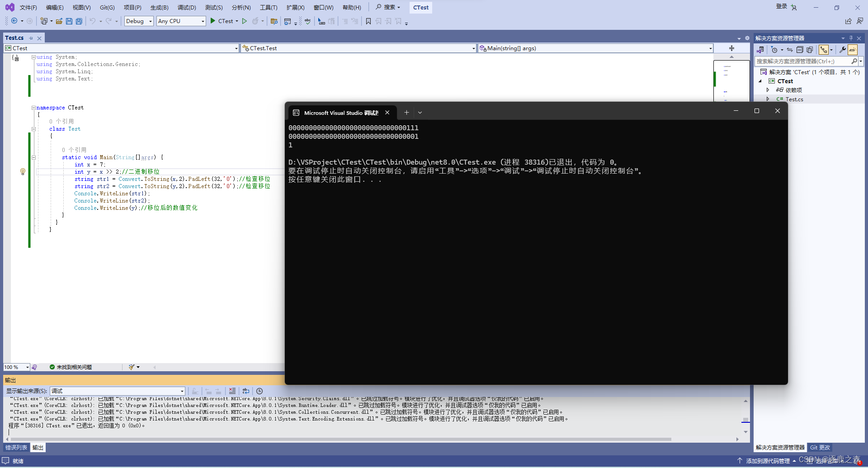This screenshot has width=868, height=468.
Task: Collapse the CTest project node
Action: 760,81
